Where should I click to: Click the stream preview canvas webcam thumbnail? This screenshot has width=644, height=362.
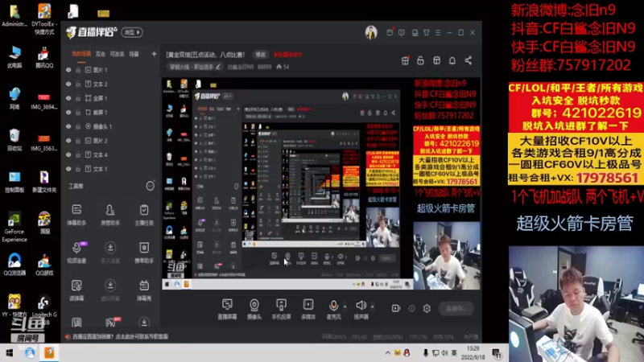tap(447, 255)
